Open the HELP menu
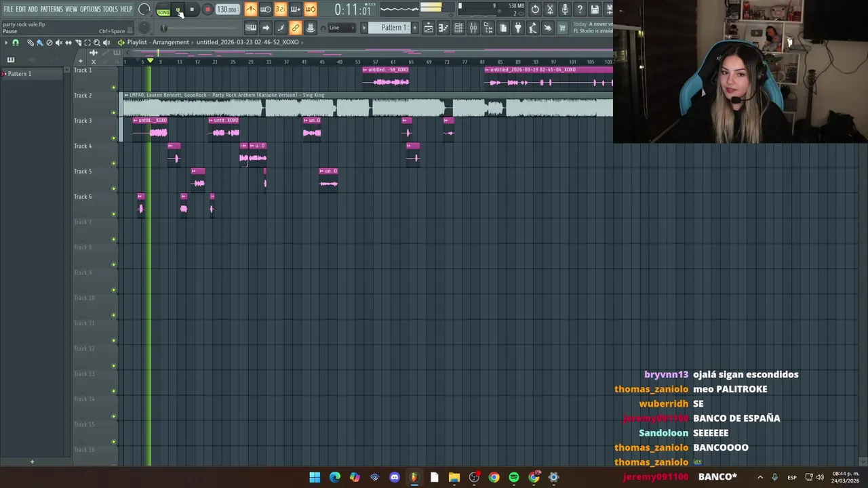The height and width of the screenshot is (488, 868). [126, 9]
